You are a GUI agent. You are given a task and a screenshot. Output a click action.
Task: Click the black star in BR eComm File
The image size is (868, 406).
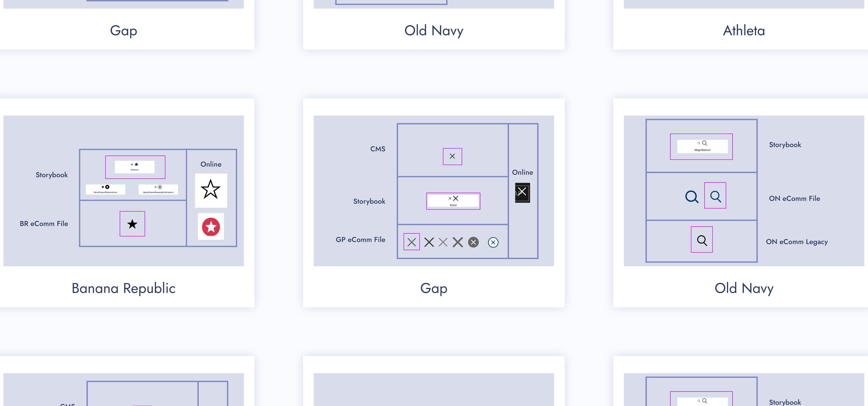point(132,224)
